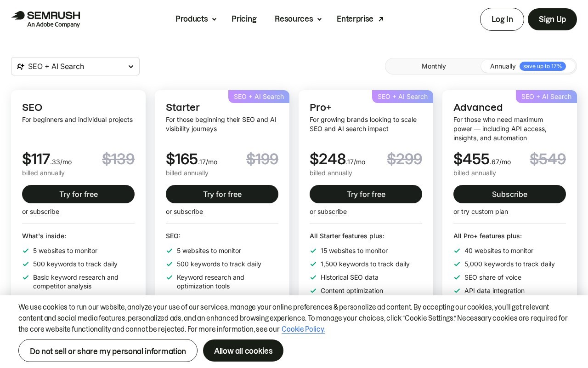This screenshot has width=588, height=368.
Task: Click the sparkle icon in SEO + AI Search selector
Action: click(20, 66)
